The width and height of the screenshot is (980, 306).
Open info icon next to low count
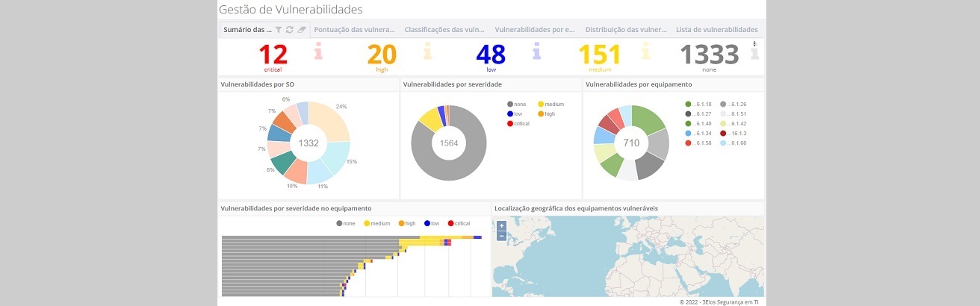click(536, 52)
